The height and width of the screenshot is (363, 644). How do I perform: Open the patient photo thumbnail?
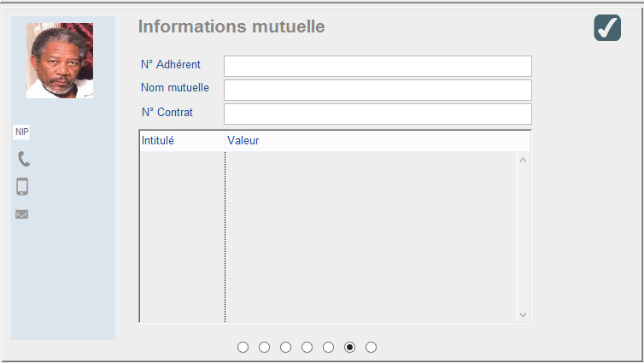(60, 61)
